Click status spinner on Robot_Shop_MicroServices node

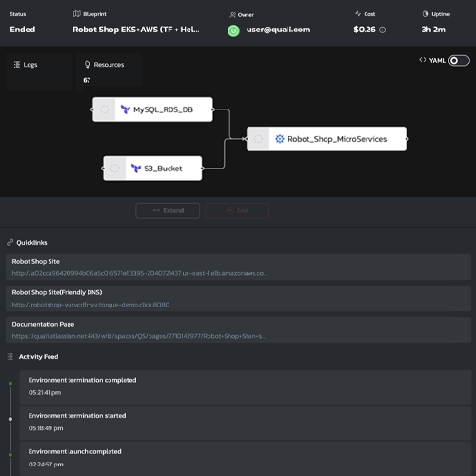click(x=258, y=139)
